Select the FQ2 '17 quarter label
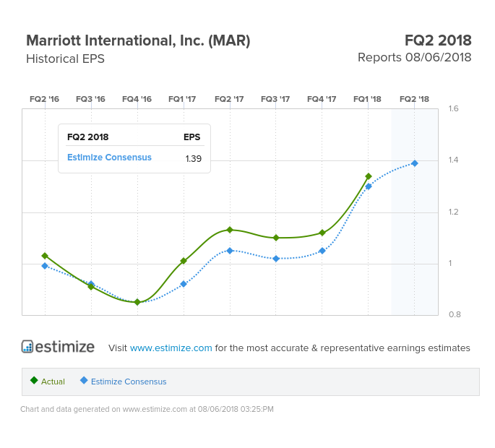The width and height of the screenshot is (495, 448). click(x=229, y=99)
